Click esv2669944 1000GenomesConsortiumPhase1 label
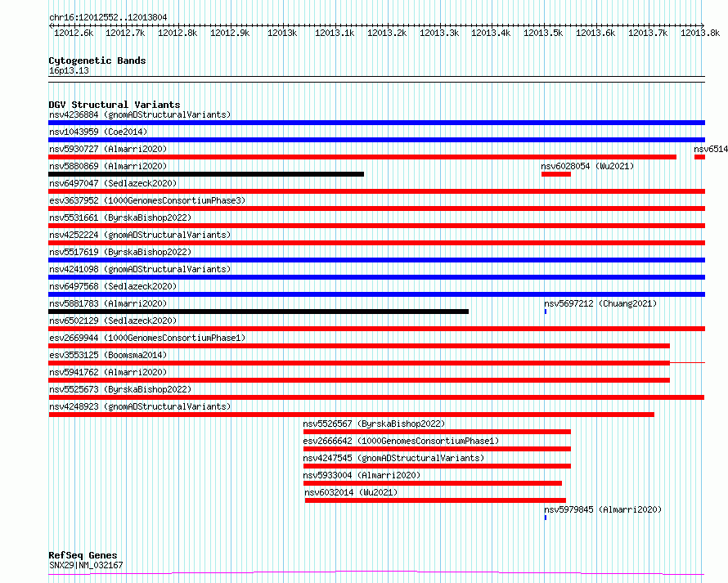 click(x=147, y=338)
